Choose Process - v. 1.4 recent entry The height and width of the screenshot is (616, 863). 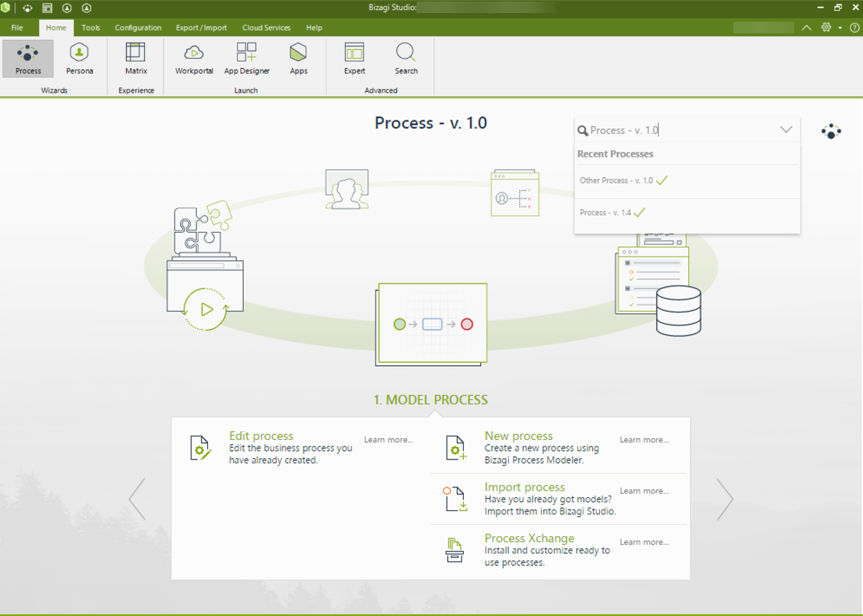pos(605,213)
